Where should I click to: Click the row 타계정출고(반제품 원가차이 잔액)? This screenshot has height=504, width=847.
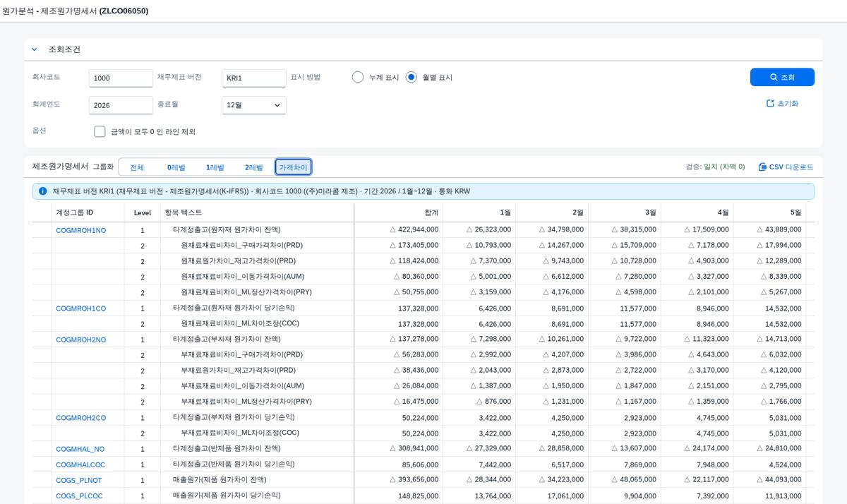pos(423,449)
